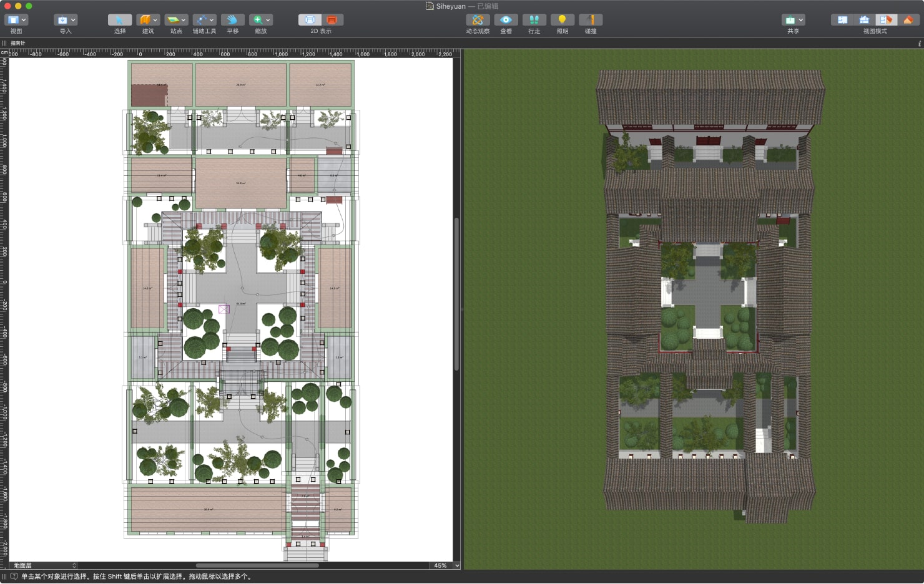Select the split 2D/3D 视图模式 button
The image size is (924, 584).
pyautogui.click(x=886, y=20)
